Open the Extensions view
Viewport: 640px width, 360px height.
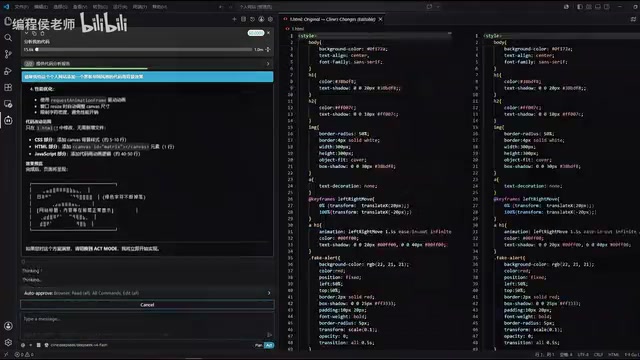(8, 87)
